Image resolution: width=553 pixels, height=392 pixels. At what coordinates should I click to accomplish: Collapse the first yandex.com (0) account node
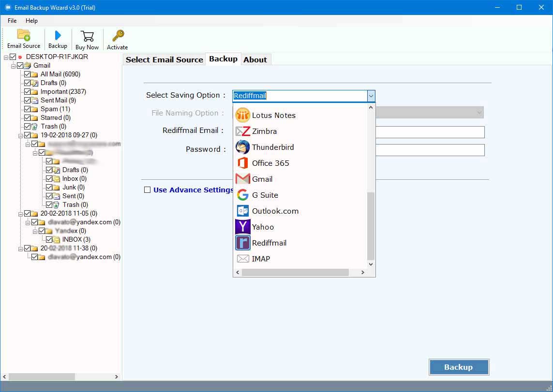tap(28, 223)
